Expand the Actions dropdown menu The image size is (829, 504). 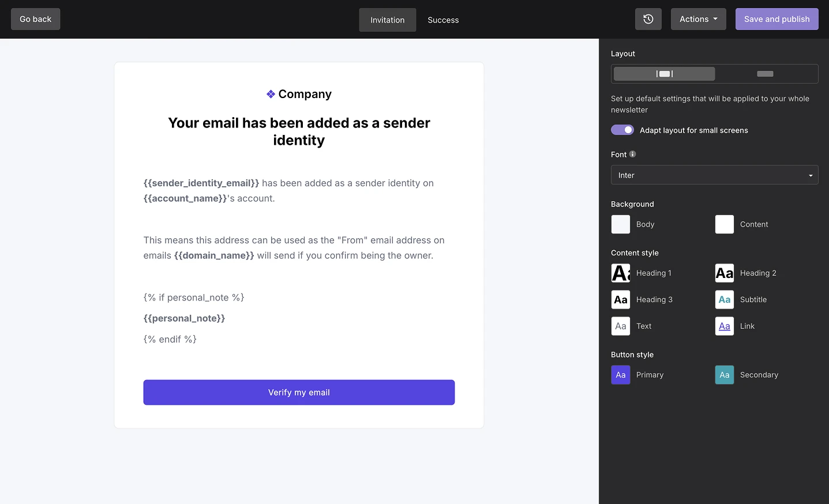tap(698, 19)
